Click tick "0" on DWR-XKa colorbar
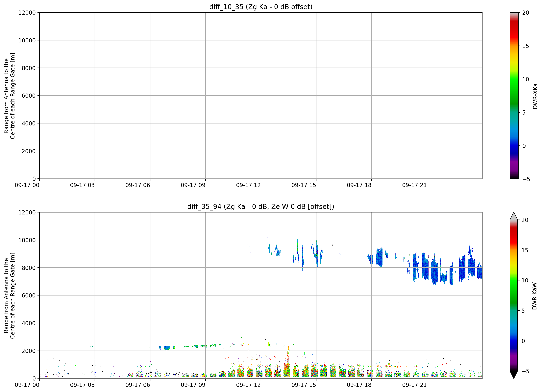 [x=524, y=146]
